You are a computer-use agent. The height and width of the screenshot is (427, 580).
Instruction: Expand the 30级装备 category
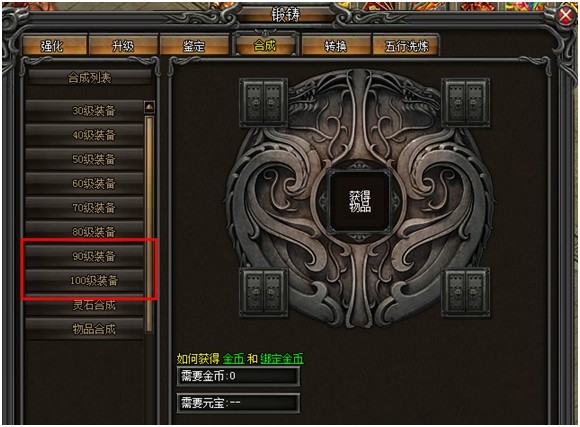(x=85, y=110)
